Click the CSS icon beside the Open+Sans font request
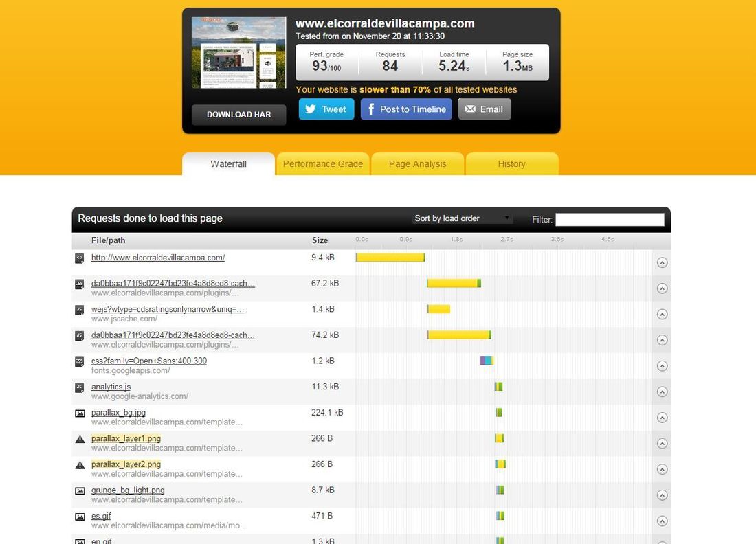This screenshot has width=756, height=544. 80,361
